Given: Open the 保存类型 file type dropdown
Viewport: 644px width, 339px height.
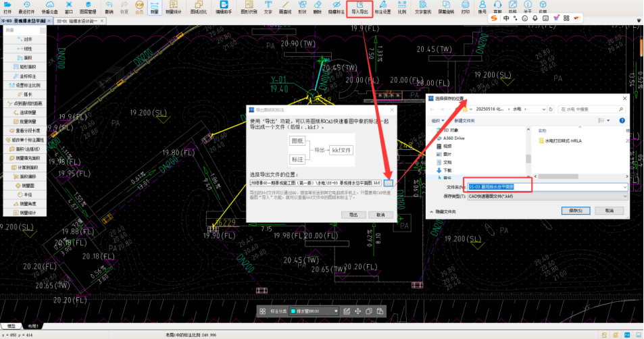Looking at the screenshot, I should click(x=547, y=196).
